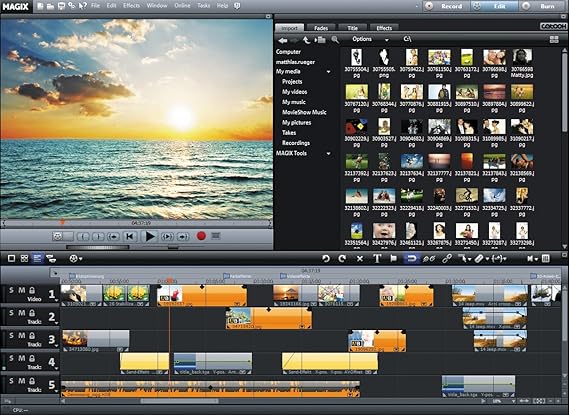This screenshot has width=569, height=415.
Task: Click the red record button under preview
Action: 201,236
